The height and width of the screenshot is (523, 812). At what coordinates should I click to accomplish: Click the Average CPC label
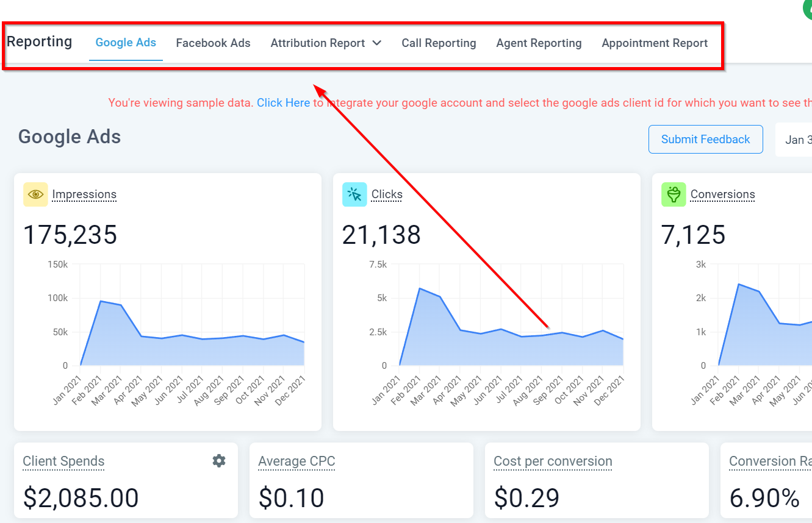[x=296, y=461]
